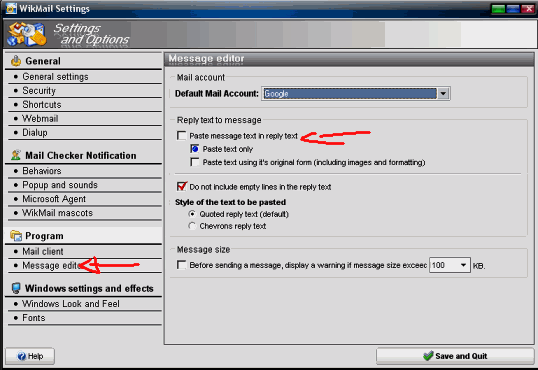Click the WikMail app icon in title bar
Screen dimensions: 538x370
[11, 8]
